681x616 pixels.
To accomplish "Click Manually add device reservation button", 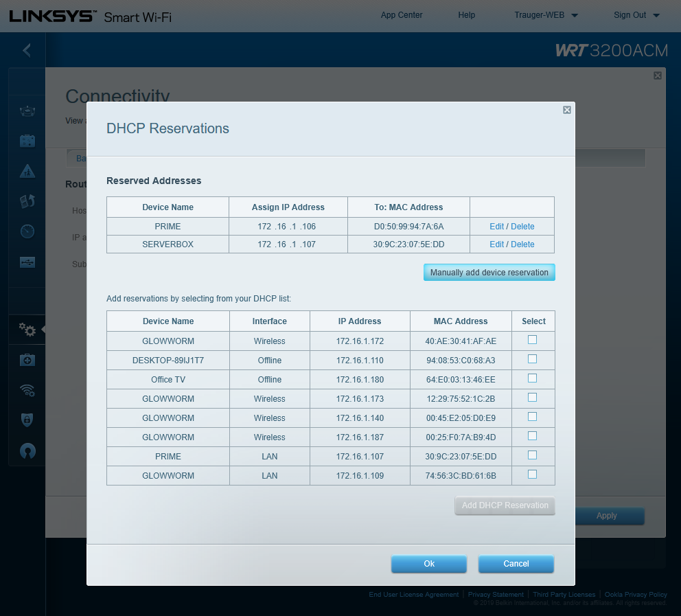I will pos(489,273).
